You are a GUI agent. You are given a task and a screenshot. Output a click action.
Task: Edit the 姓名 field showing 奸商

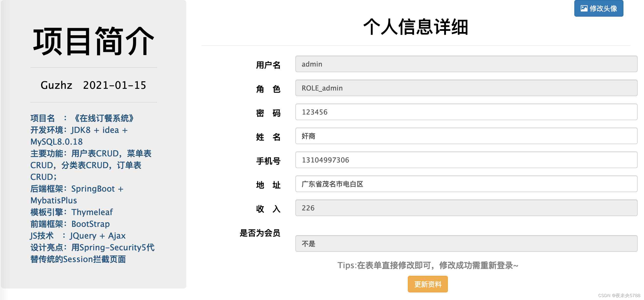[466, 136]
